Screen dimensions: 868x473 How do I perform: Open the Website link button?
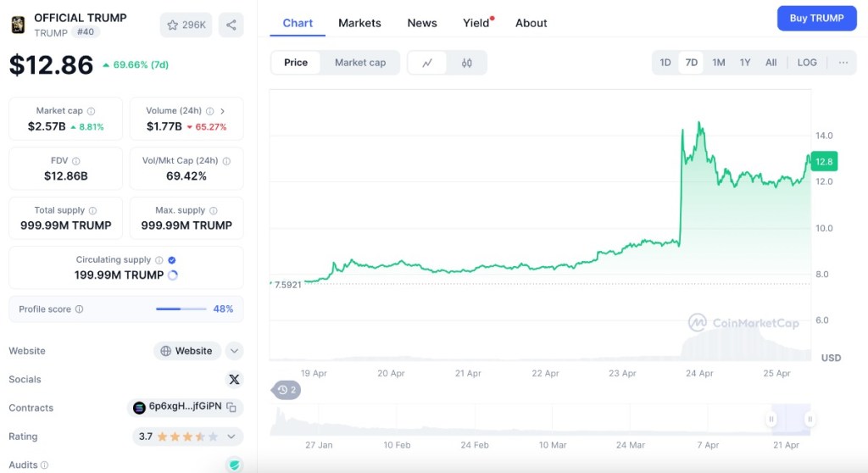point(186,351)
